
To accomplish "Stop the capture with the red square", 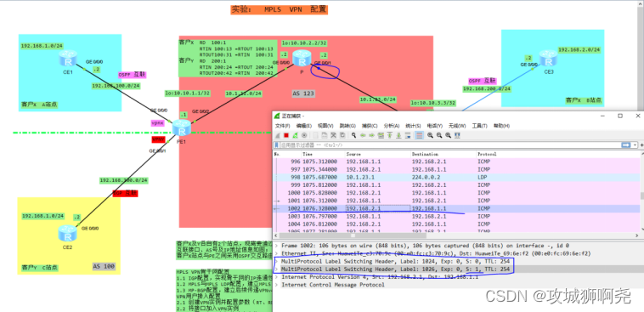I will click(x=286, y=135).
